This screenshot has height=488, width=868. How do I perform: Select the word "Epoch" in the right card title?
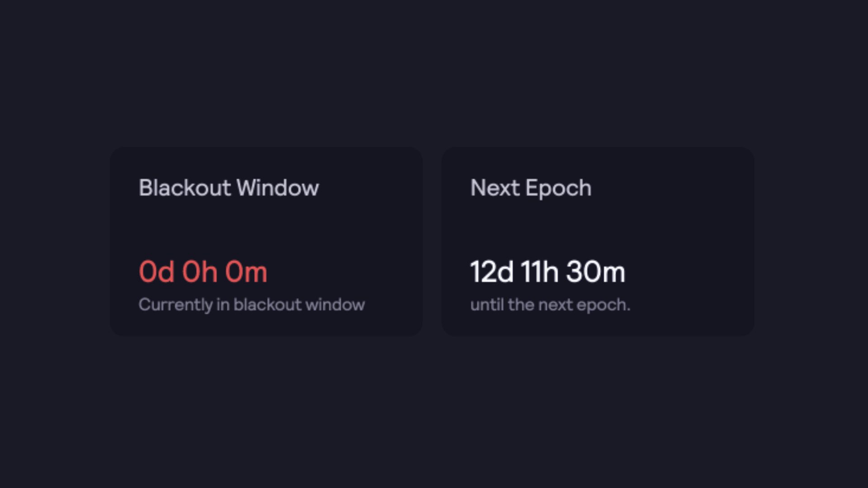[558, 189]
